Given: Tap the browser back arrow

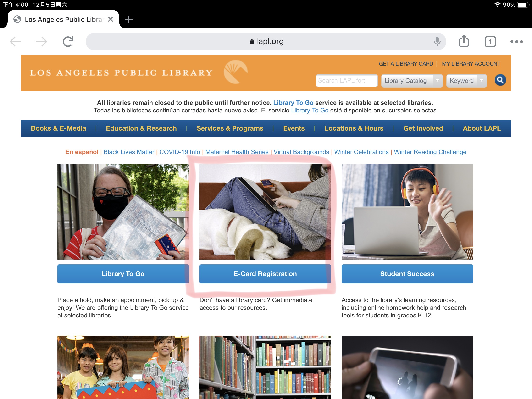Looking at the screenshot, I should [x=15, y=41].
